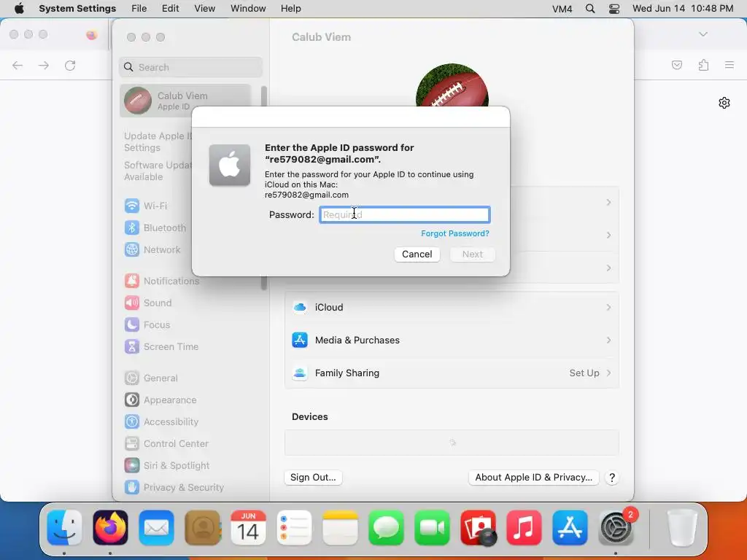The height and width of the screenshot is (560, 747).
Task: Open Notes app in the Dock
Action: [340, 528]
